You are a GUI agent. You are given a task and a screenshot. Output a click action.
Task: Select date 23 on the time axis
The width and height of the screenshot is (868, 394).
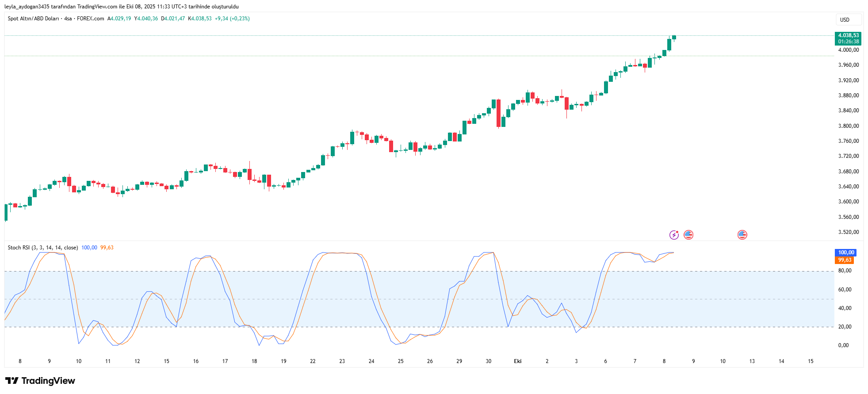pyautogui.click(x=342, y=361)
